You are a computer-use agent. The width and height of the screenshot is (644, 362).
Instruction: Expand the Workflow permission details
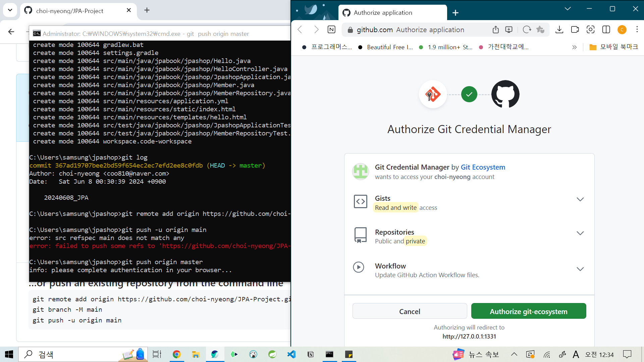[580, 269]
